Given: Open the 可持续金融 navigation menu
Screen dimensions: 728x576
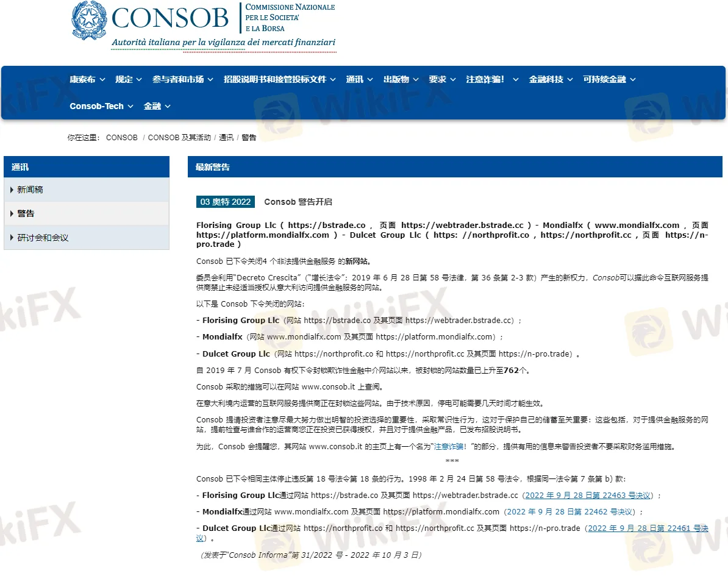Looking at the screenshot, I should pos(604,79).
